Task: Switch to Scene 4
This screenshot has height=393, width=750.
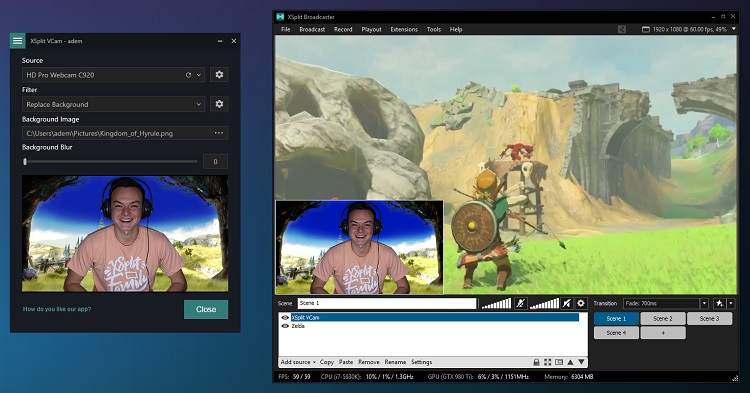Action: pyautogui.click(x=616, y=333)
